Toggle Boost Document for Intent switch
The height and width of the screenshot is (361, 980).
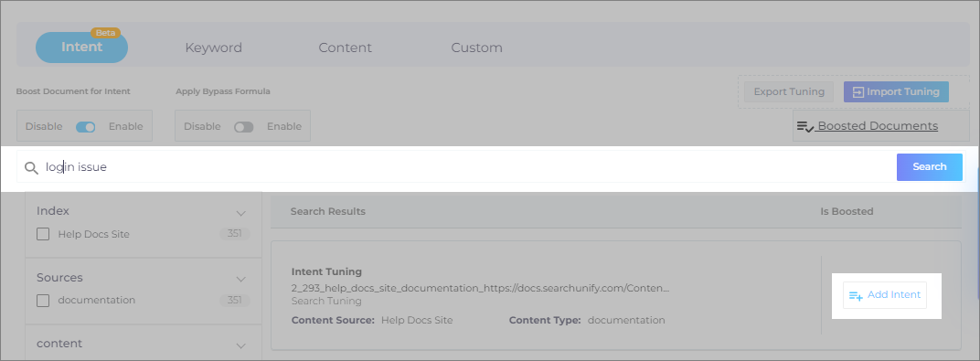tap(86, 127)
